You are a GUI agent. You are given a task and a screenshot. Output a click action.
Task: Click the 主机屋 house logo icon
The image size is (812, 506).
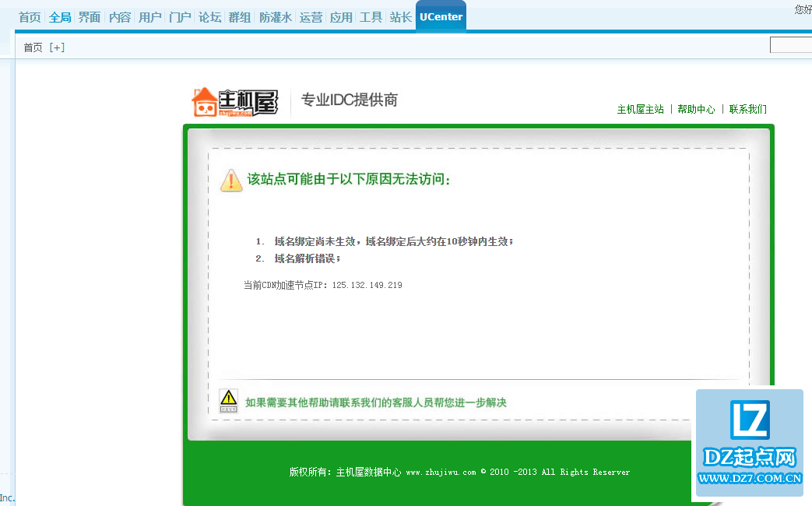pos(206,101)
